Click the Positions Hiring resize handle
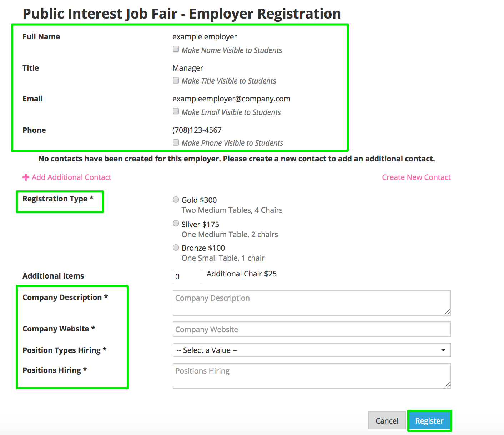Screen dimensions: 504x435 pyautogui.click(x=447, y=385)
